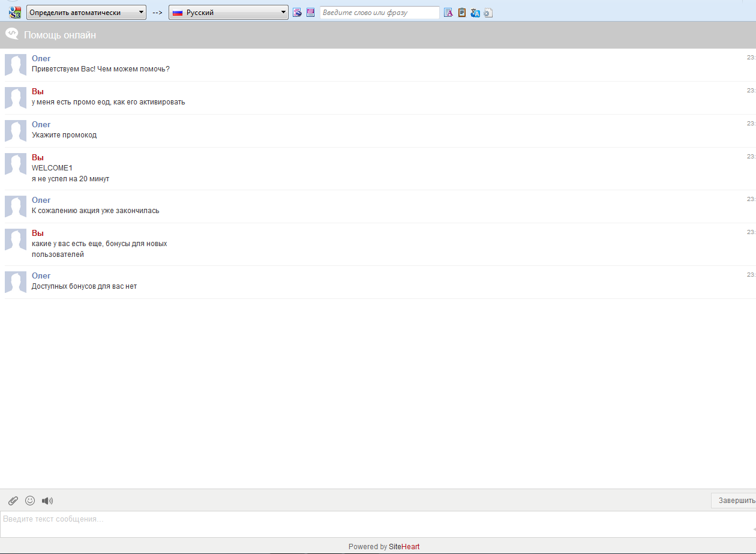Image resolution: width=756 pixels, height=554 pixels.
Task: Click the translate-text icon with letter A
Action: pos(448,13)
